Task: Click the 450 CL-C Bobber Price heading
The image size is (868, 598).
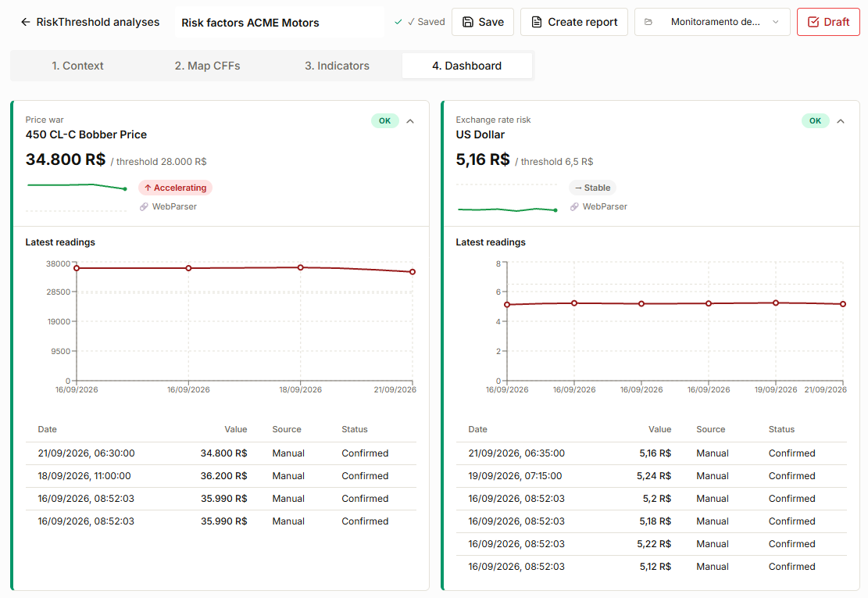Action: (87, 134)
